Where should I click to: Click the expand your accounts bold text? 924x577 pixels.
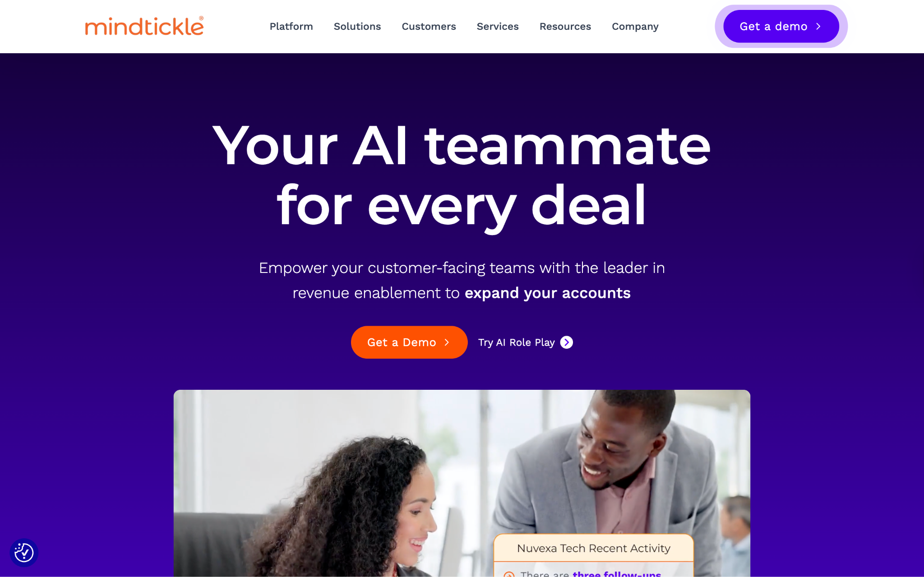click(547, 293)
